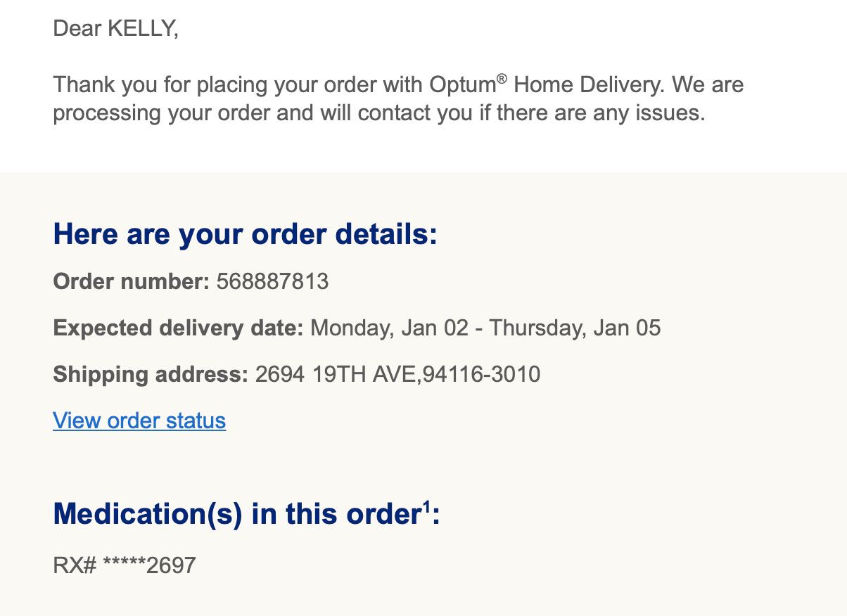Image resolution: width=847 pixels, height=616 pixels.
Task: Select the "Shipping address:" label
Action: [151, 374]
